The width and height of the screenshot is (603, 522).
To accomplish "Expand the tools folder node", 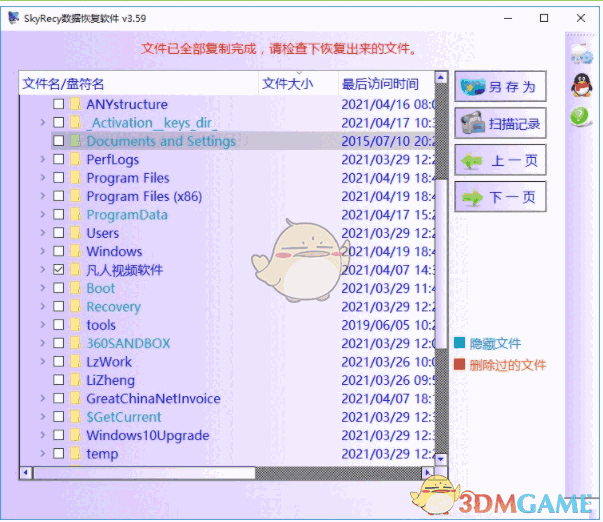I will [43, 325].
